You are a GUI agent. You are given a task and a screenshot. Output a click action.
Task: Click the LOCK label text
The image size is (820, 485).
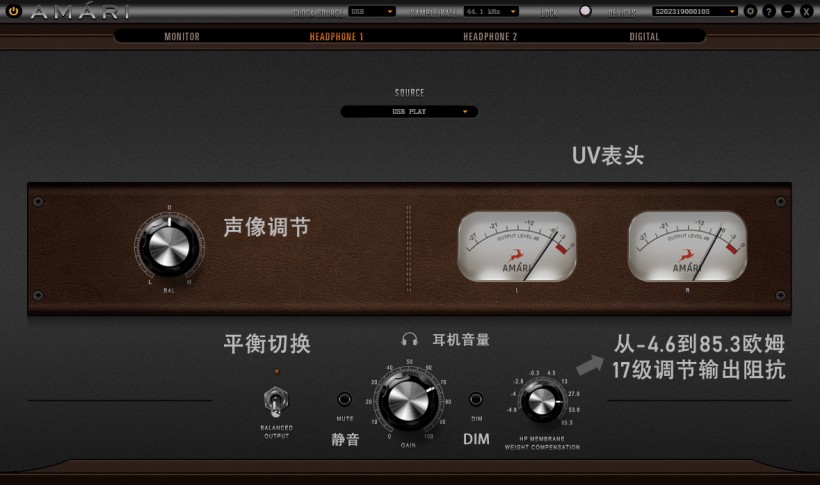coord(550,13)
